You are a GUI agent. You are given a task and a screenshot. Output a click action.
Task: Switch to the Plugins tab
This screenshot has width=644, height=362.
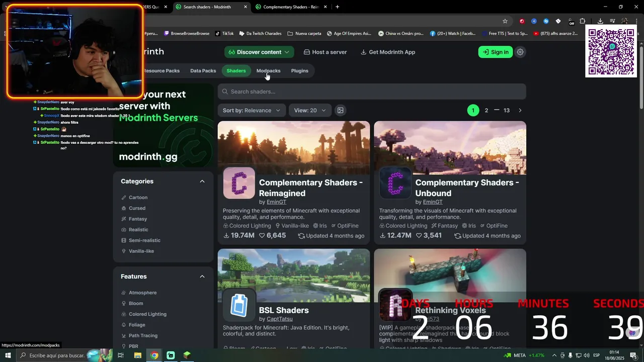pyautogui.click(x=299, y=71)
